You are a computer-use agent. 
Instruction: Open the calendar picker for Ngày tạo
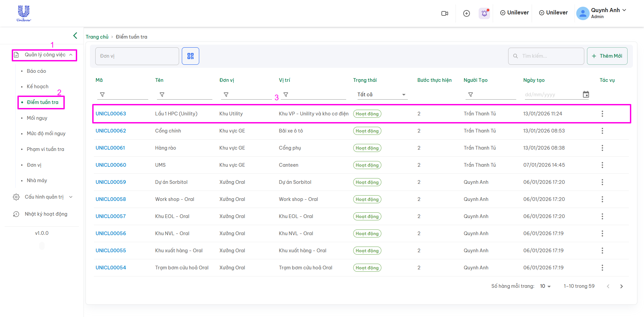click(586, 95)
